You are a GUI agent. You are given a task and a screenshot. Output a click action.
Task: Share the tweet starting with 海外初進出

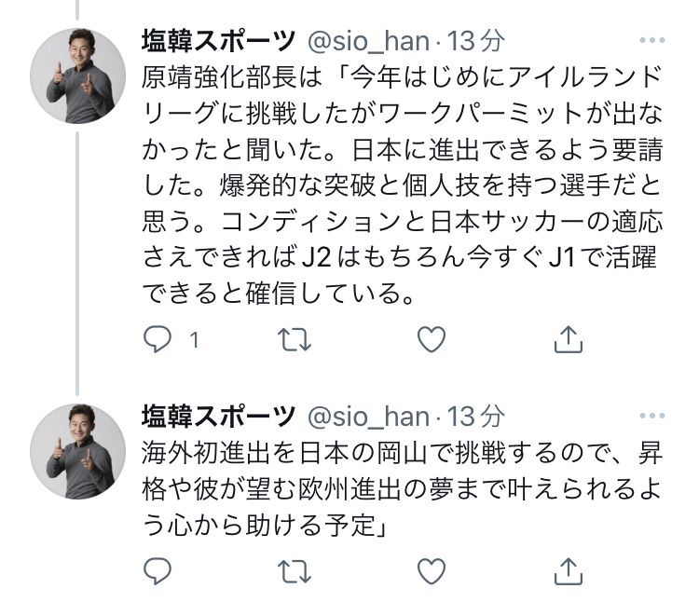click(568, 568)
